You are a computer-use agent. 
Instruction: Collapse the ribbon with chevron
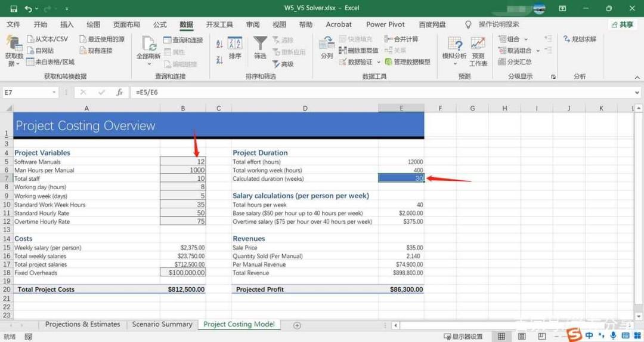637,77
